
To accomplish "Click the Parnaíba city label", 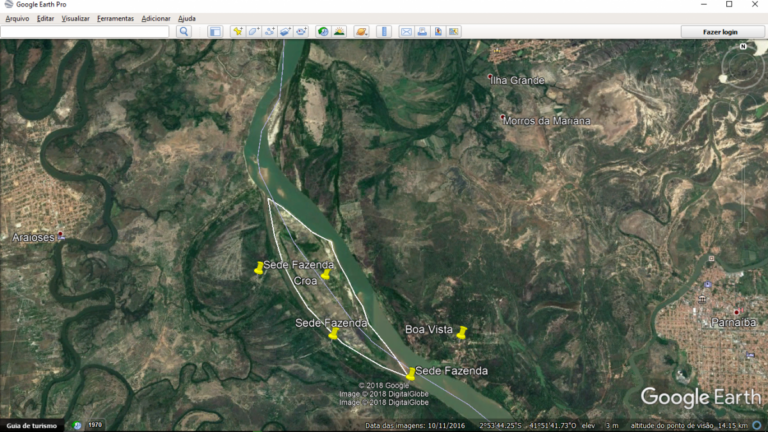I will click(733, 322).
